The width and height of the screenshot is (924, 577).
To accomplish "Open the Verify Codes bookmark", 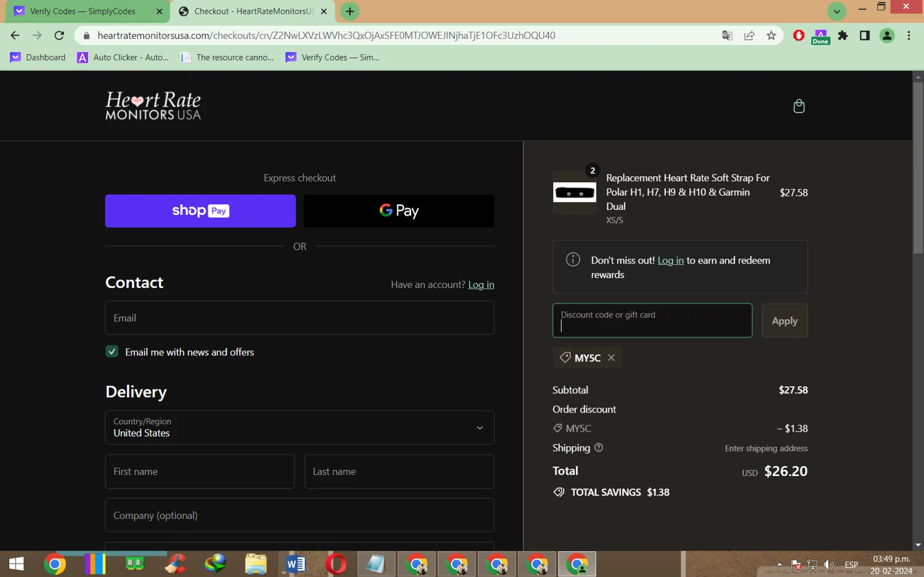I will [333, 57].
